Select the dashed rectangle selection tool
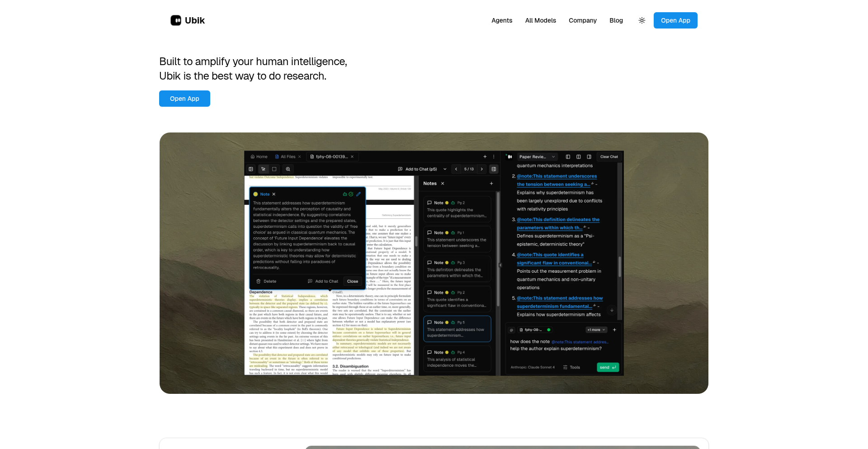The height and width of the screenshot is (449, 868). coord(274,169)
